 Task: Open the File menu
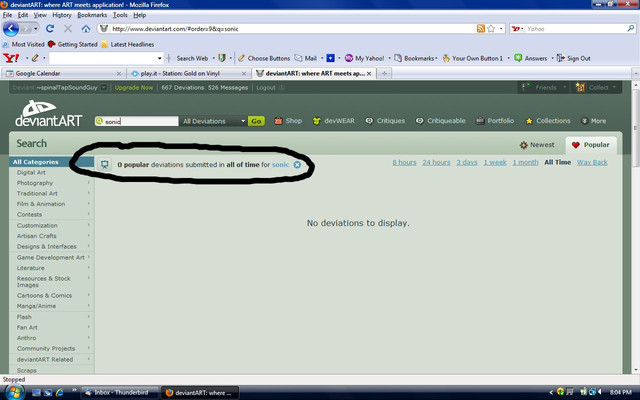click(x=7, y=15)
